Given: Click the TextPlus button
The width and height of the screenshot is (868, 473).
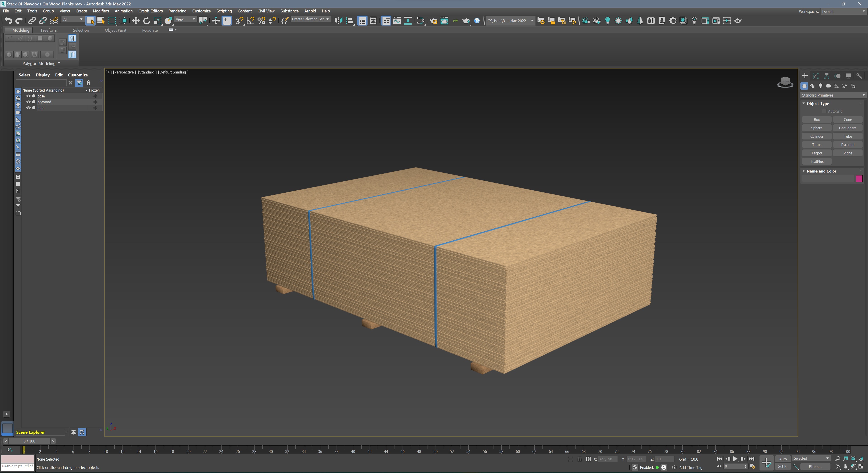Looking at the screenshot, I should [816, 161].
